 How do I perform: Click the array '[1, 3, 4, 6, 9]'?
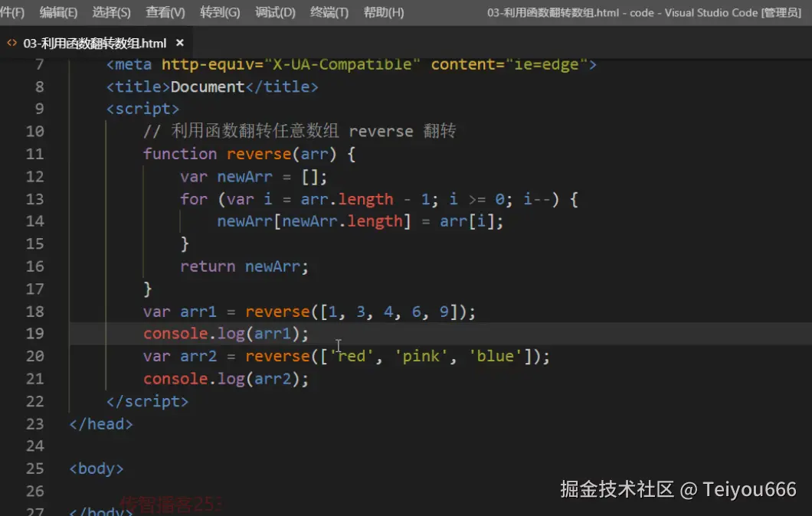[x=389, y=312]
